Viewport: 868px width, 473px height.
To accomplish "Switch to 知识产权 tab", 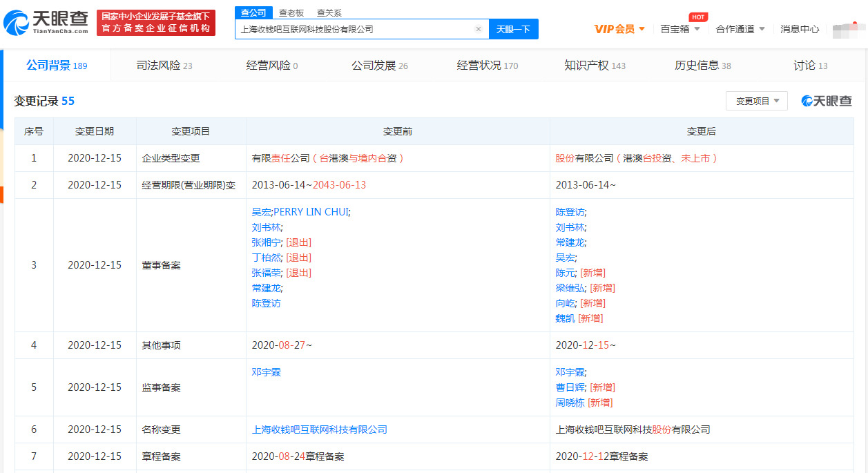I will tap(595, 66).
